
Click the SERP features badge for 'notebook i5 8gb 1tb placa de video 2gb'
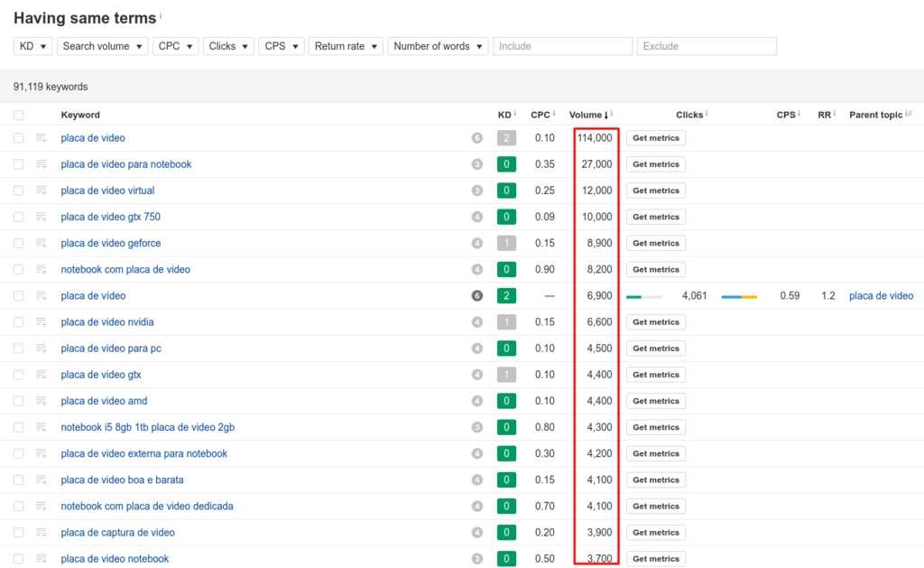click(x=477, y=427)
